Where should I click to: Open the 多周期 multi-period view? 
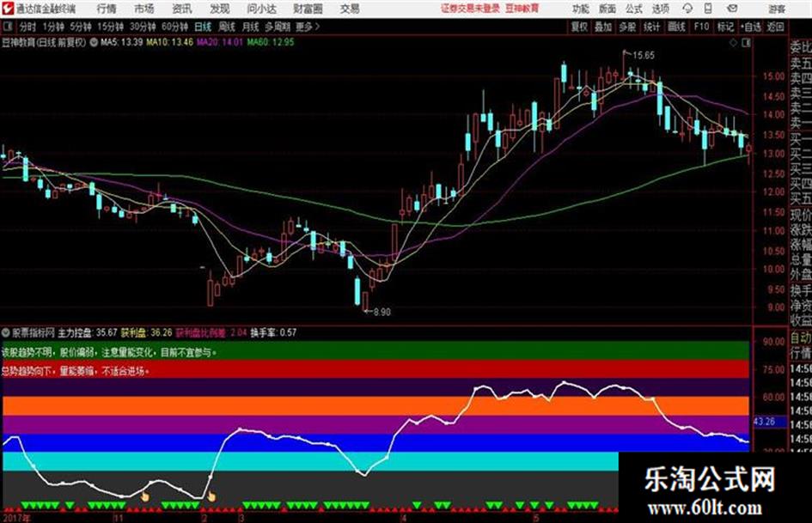(278, 27)
